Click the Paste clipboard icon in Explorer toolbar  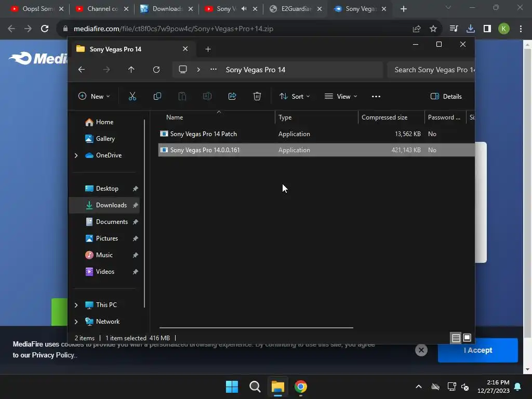click(x=182, y=96)
